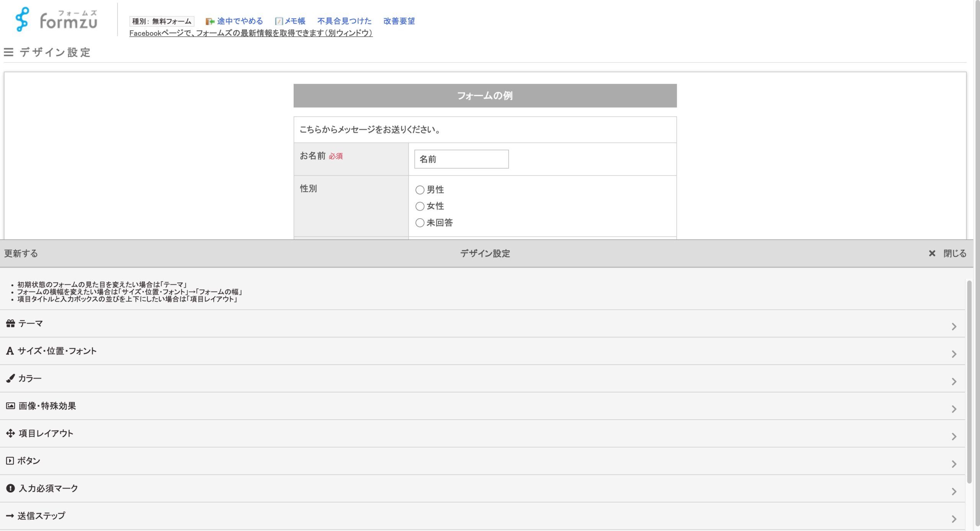Open the Facebookページ link
This screenshot has width=980, height=531.
point(251,34)
